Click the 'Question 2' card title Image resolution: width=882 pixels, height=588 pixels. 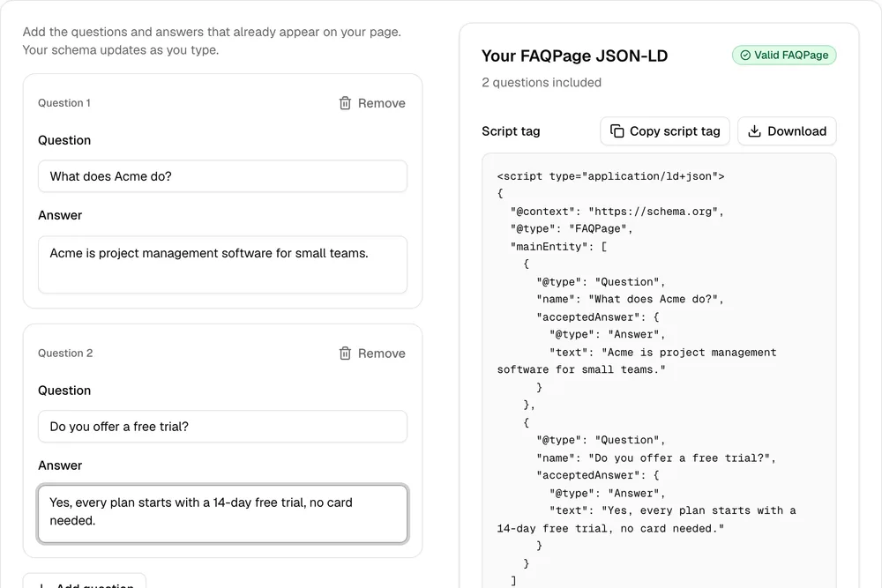pyautogui.click(x=65, y=353)
